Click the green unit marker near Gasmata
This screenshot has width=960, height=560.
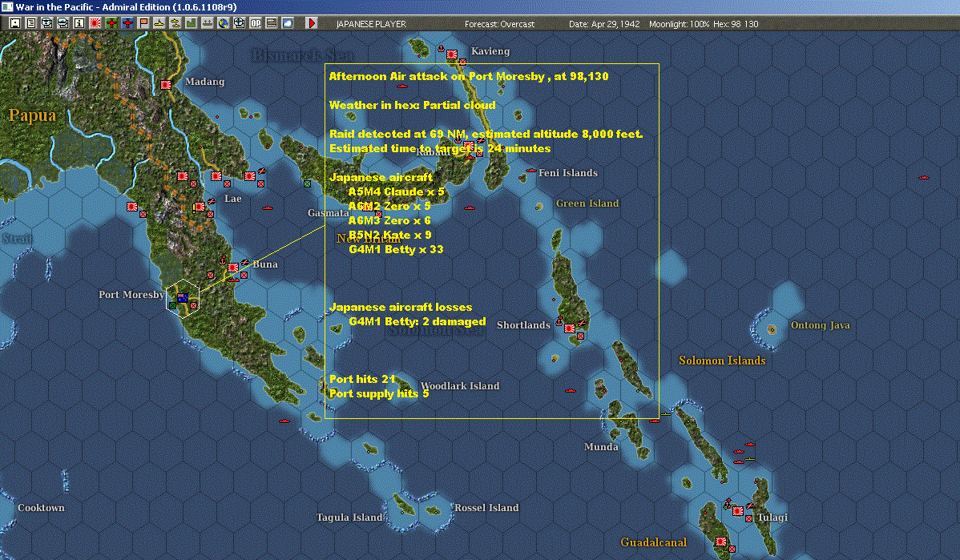coord(308,183)
